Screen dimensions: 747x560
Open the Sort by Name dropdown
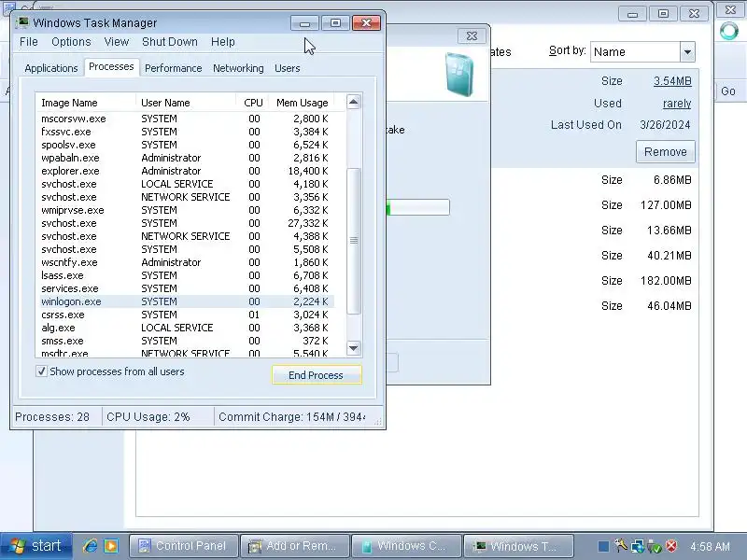click(687, 52)
